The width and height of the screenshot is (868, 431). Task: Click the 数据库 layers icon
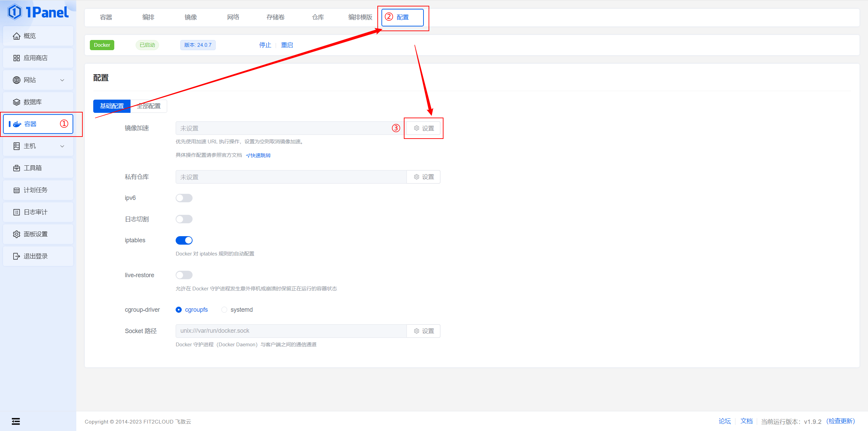[x=16, y=102]
